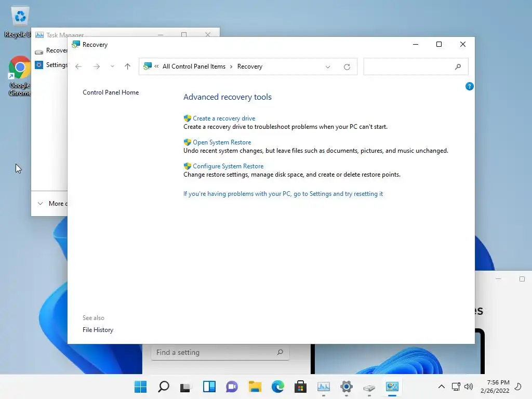Image resolution: width=532 pixels, height=399 pixels.
Task: Switch to Recovery Drive taskbar icon
Action: pyautogui.click(x=369, y=387)
